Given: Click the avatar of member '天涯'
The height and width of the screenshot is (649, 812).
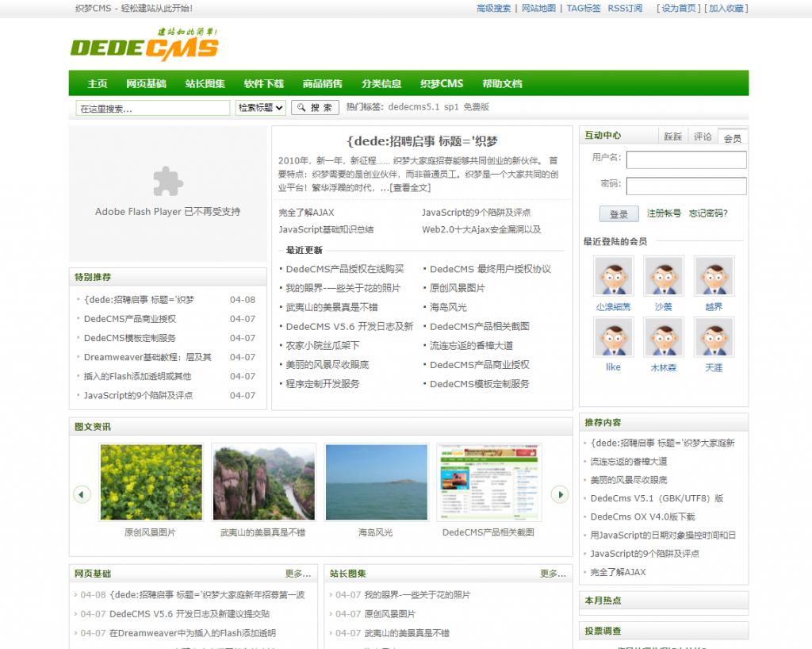Looking at the screenshot, I should 714,337.
